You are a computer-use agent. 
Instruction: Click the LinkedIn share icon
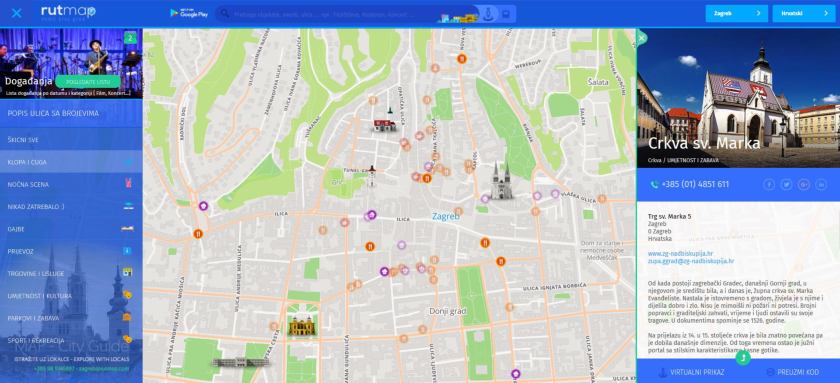[821, 185]
